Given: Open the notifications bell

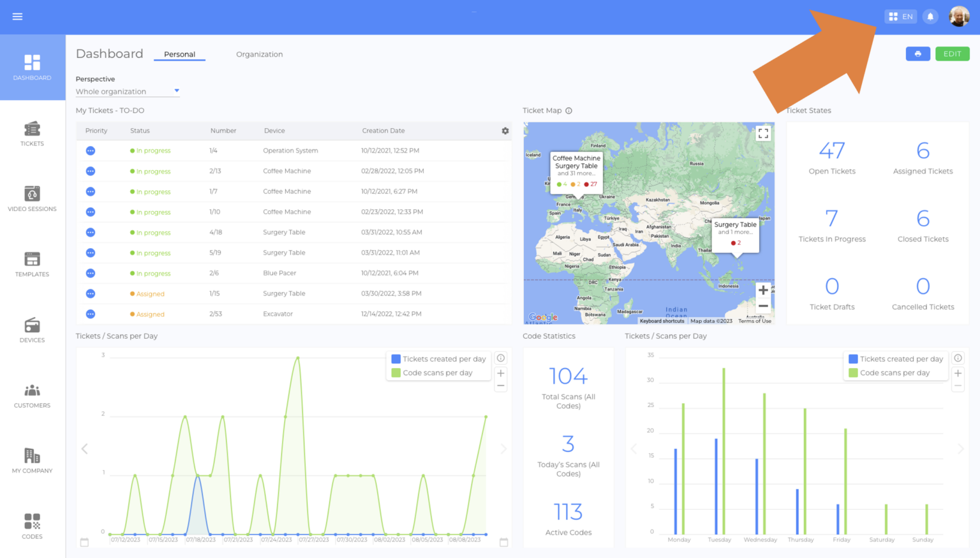Looking at the screenshot, I should pos(930,17).
